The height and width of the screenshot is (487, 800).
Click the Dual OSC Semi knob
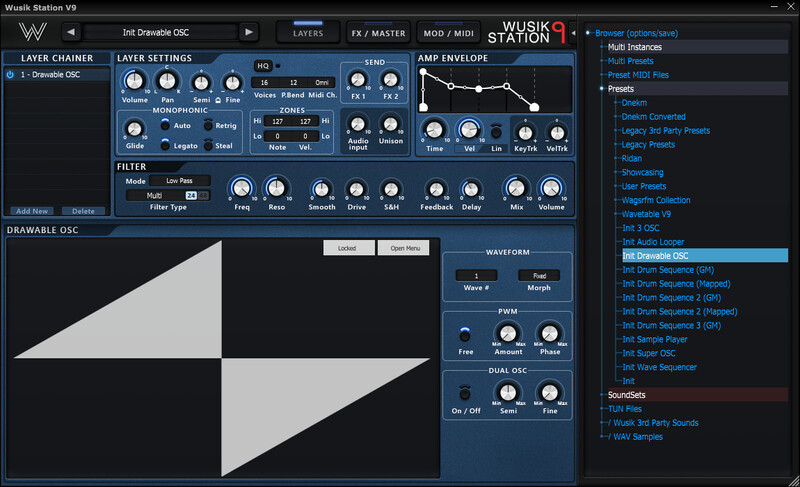tap(508, 393)
